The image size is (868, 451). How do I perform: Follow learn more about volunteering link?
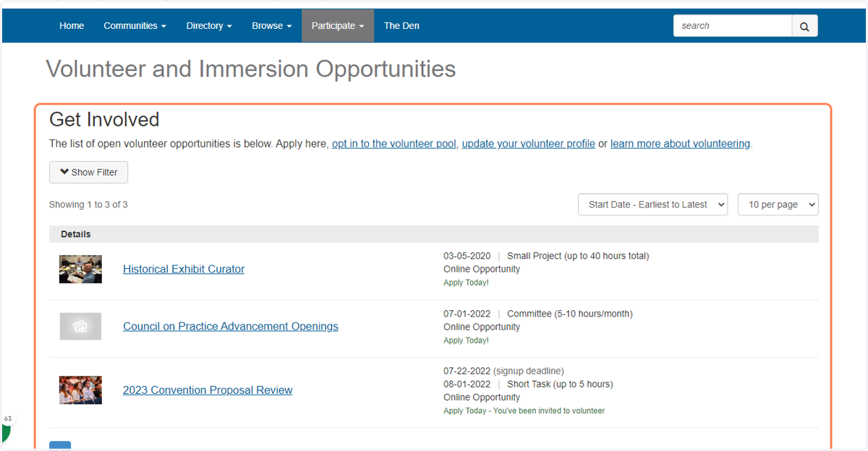[x=680, y=144]
